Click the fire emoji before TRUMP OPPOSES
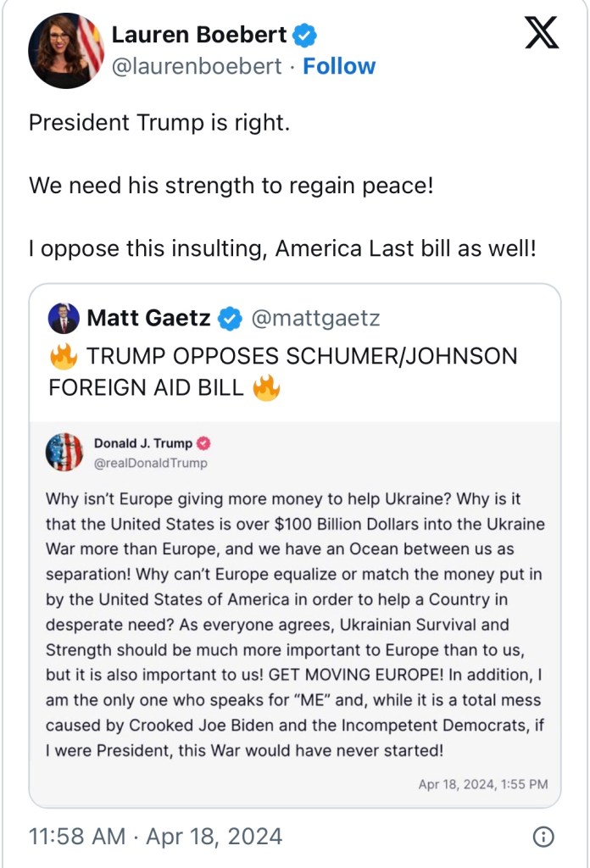This screenshot has height=868, width=590. pos(64,356)
